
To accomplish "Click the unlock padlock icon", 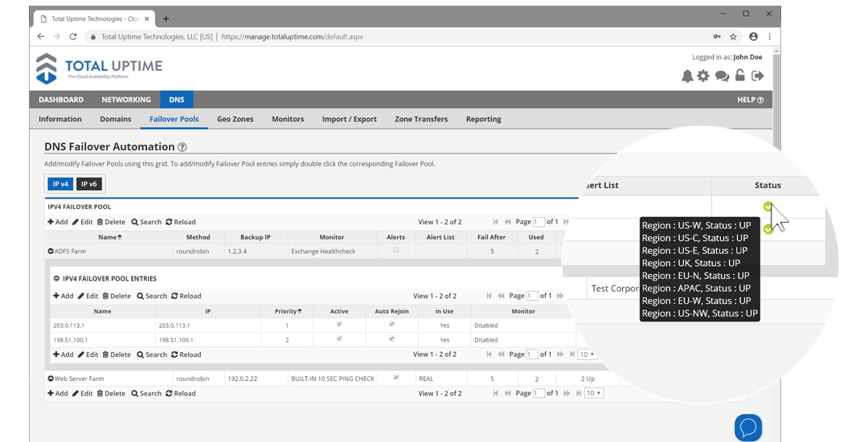I will click(740, 76).
